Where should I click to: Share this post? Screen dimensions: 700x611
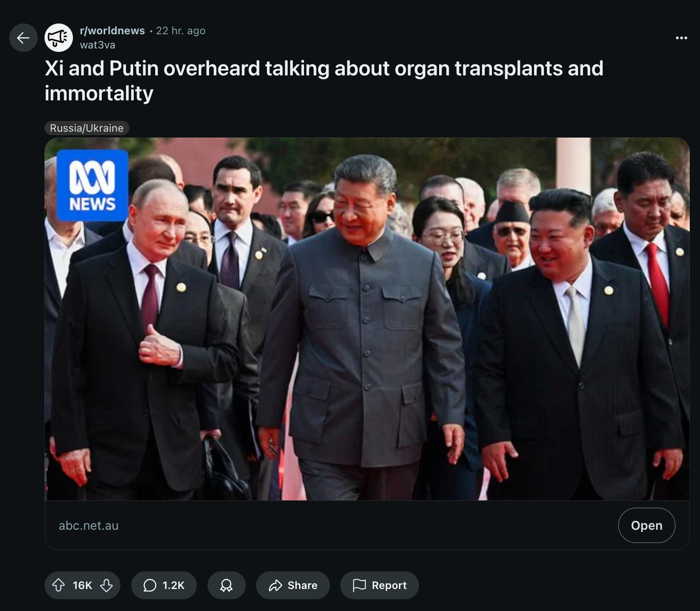coord(293,585)
